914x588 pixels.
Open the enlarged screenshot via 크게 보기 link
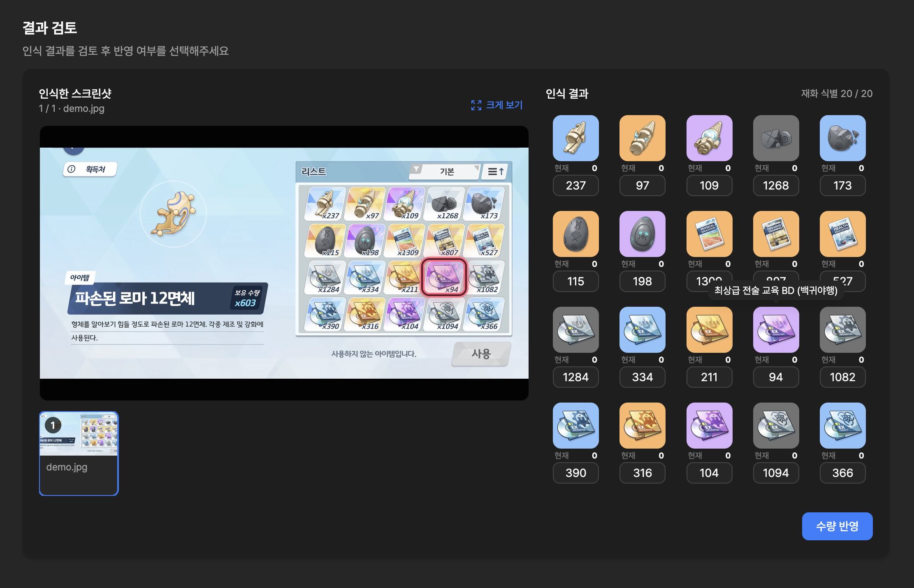[x=504, y=105]
